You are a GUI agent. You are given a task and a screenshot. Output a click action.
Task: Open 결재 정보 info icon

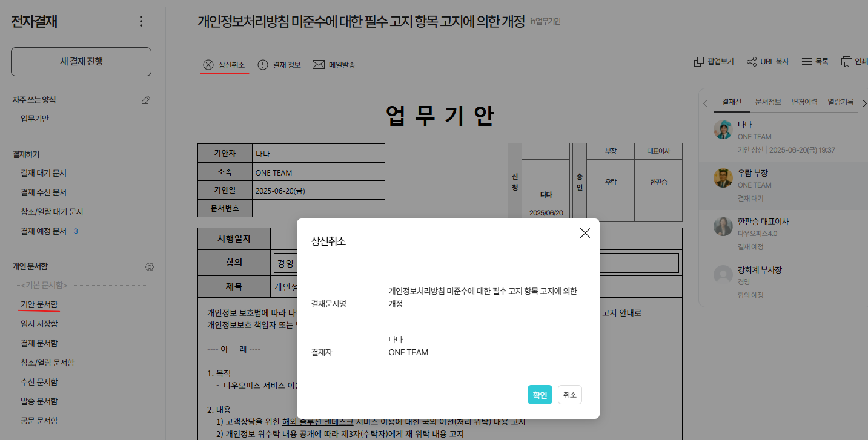pyautogui.click(x=263, y=65)
